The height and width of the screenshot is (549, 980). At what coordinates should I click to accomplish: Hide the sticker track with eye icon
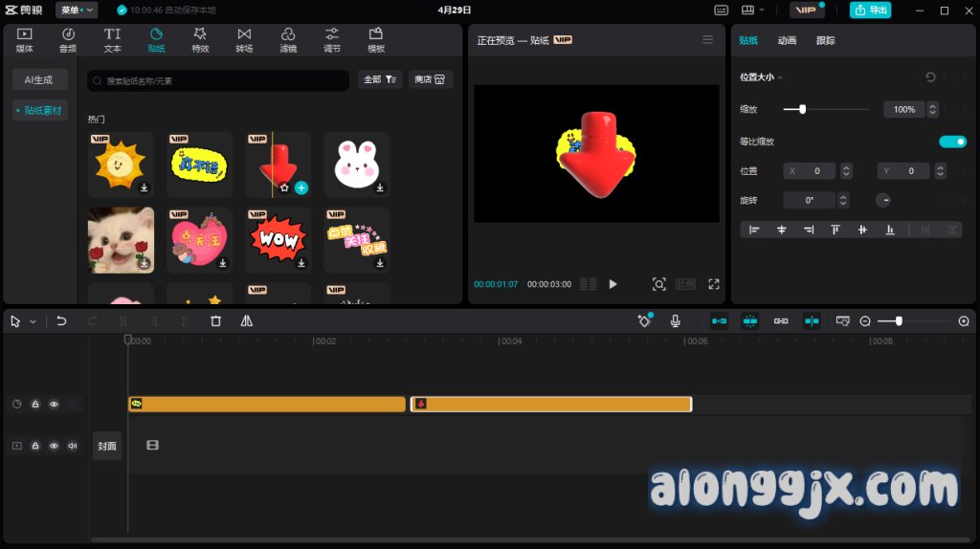click(x=54, y=405)
